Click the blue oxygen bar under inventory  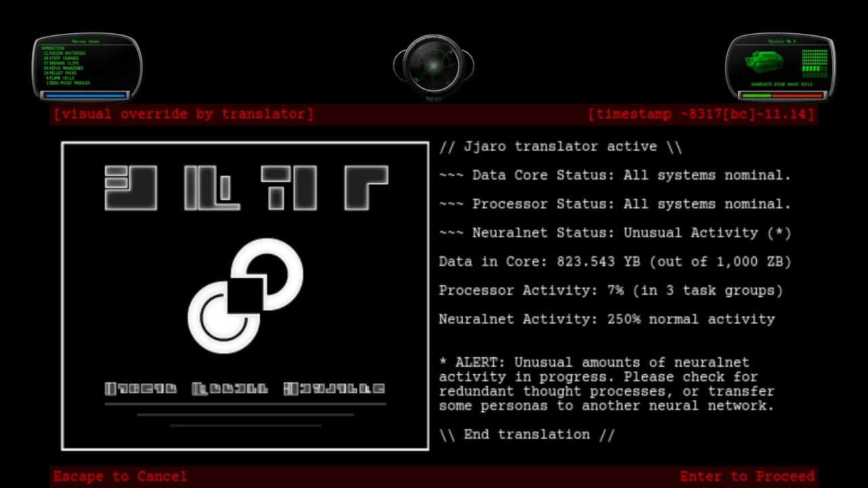tap(86, 96)
